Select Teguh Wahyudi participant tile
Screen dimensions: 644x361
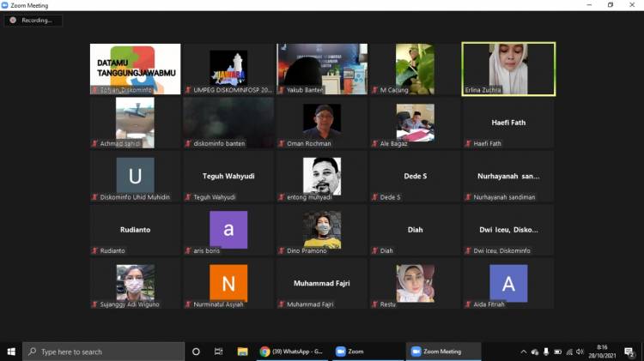228,177
